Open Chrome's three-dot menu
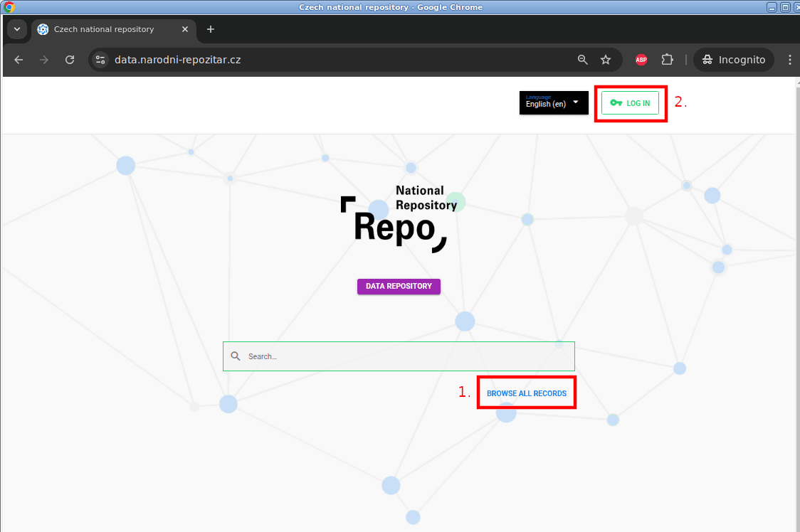This screenshot has height=532, width=800. (790, 60)
